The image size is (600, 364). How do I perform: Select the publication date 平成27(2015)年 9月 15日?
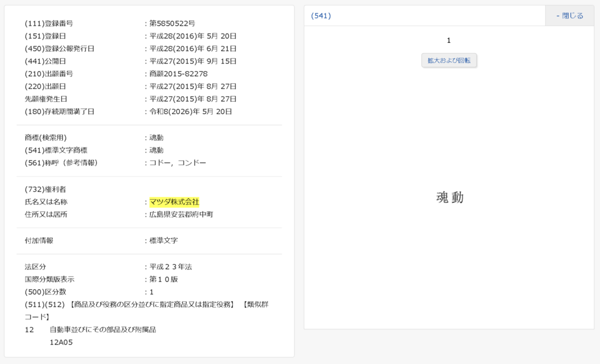coord(193,60)
